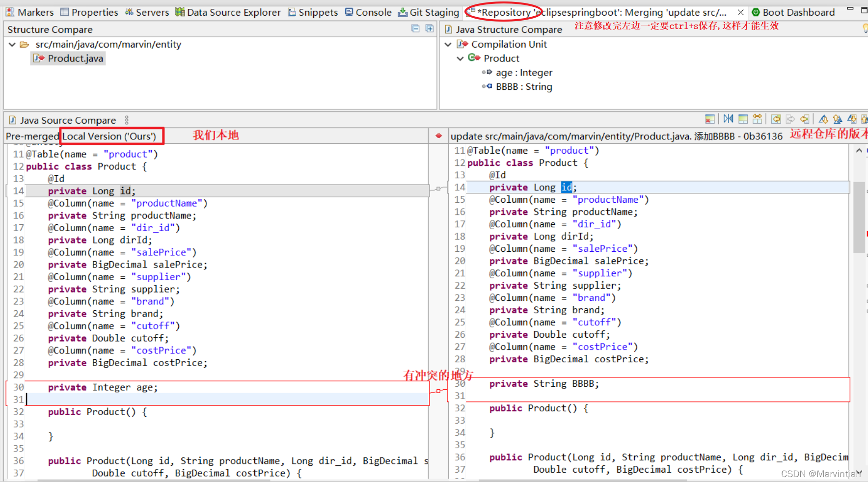Click the line 14 connector handle between panes
Image resolution: width=868 pixels, height=482 pixels.
[x=438, y=188]
